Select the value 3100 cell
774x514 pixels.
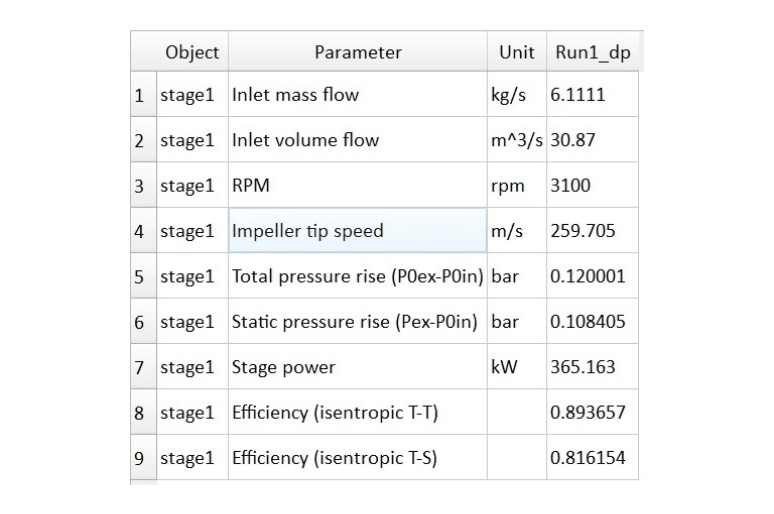click(x=592, y=185)
